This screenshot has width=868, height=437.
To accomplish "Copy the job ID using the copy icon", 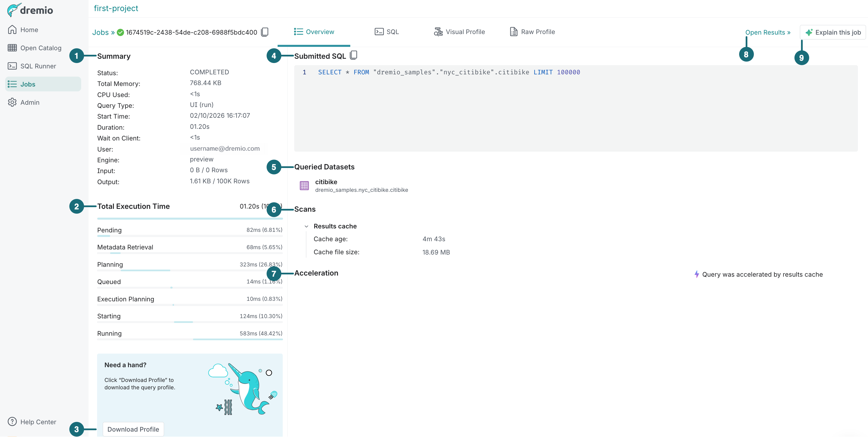I will (x=265, y=32).
